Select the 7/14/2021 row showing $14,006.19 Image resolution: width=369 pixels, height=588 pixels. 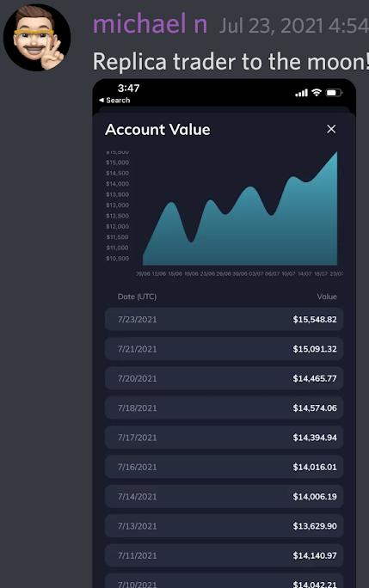pyautogui.click(x=224, y=497)
